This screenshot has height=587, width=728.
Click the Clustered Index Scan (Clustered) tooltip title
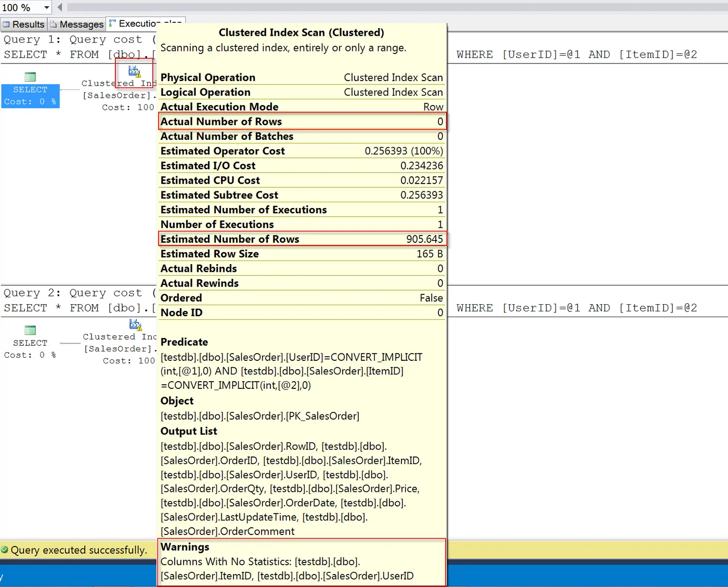pos(302,32)
